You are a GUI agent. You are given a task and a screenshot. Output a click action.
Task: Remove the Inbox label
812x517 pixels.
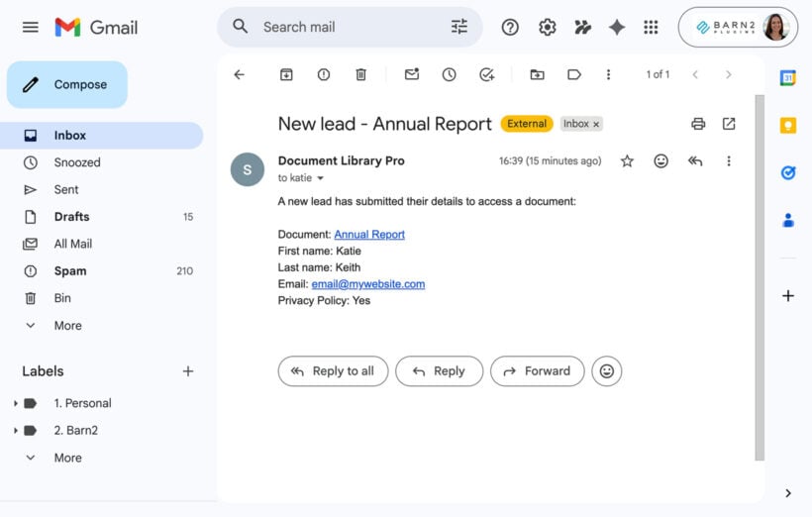pyautogui.click(x=596, y=125)
